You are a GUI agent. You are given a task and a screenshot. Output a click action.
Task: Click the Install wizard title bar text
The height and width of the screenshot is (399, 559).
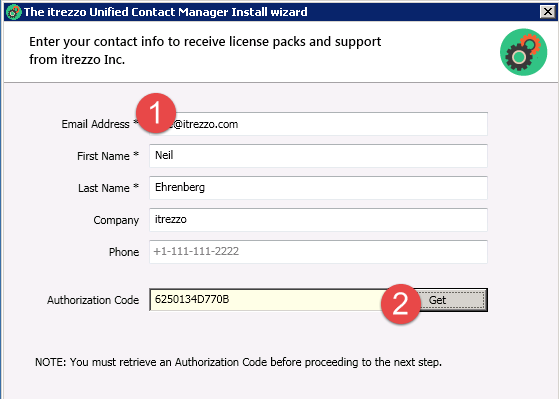coord(165,12)
